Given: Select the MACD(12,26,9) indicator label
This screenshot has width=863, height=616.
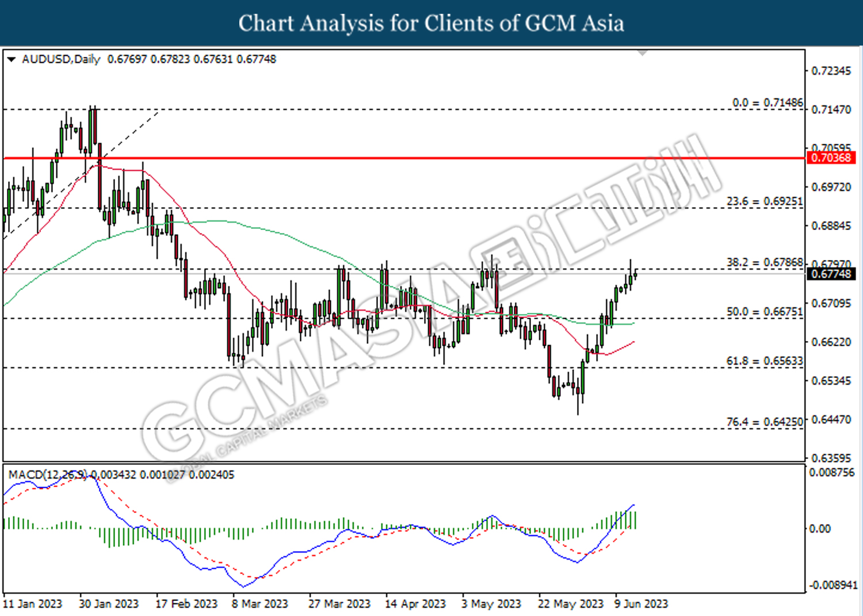Looking at the screenshot, I should 48,475.
